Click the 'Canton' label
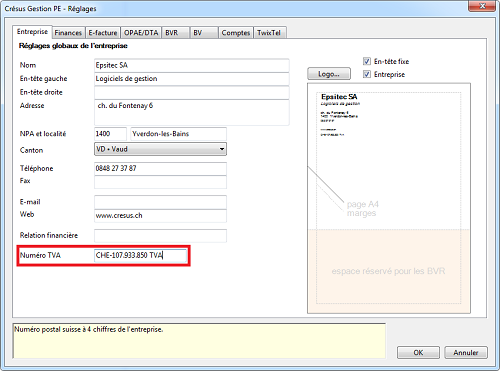 (31, 150)
